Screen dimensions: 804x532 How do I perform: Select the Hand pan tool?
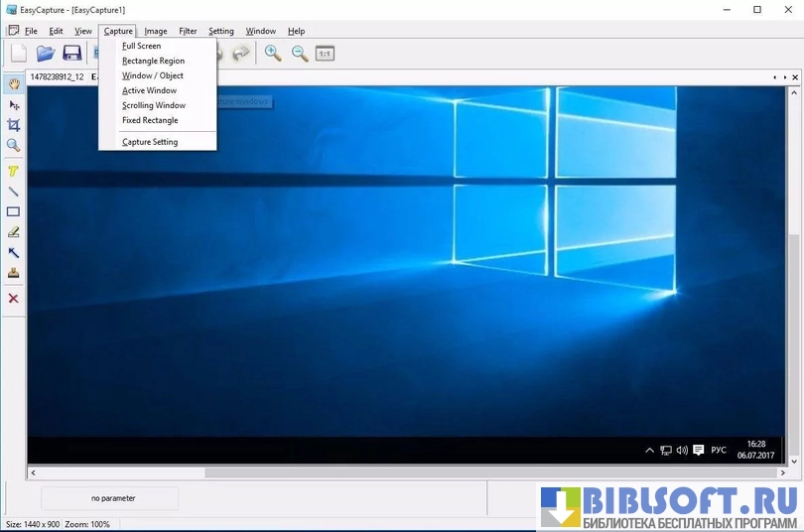coord(14,84)
